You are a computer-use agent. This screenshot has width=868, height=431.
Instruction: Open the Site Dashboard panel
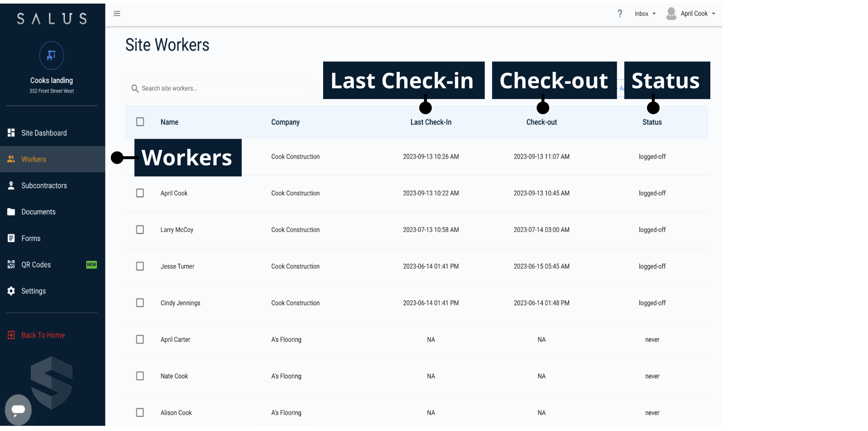click(x=11, y=133)
